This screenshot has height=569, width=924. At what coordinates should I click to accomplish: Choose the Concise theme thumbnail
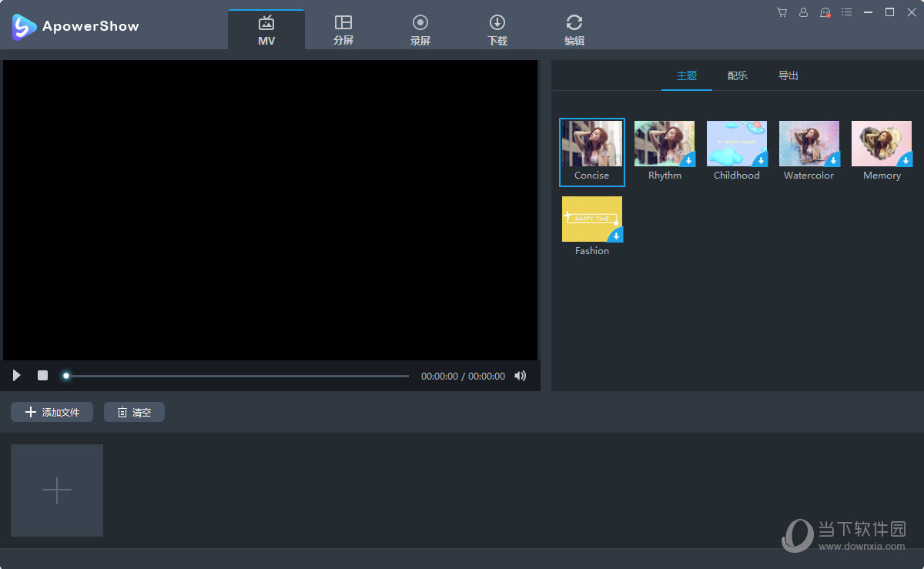592,144
